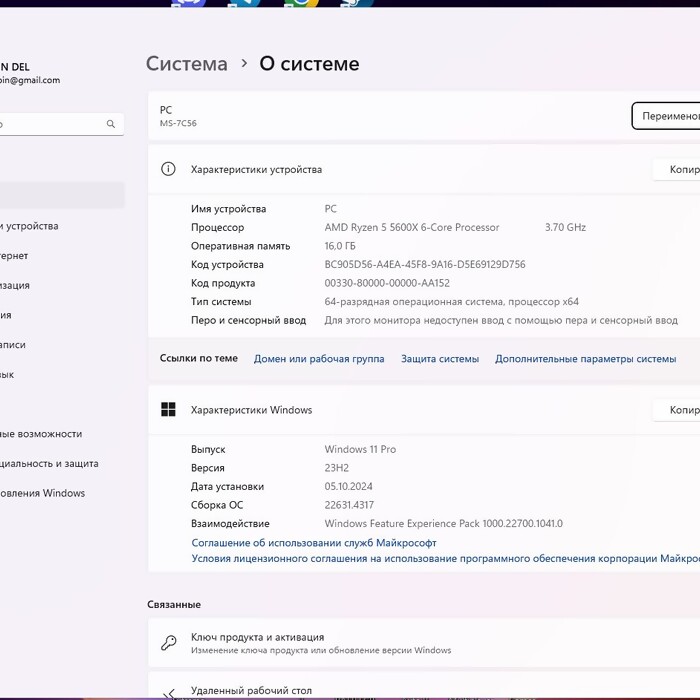The image size is (700, 700).
Task: Click the Windows 11 Pro edition value
Action: 360,449
